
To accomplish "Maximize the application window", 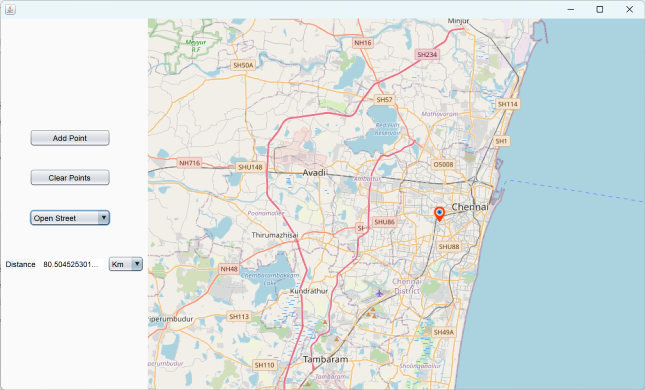I will pyautogui.click(x=600, y=9).
